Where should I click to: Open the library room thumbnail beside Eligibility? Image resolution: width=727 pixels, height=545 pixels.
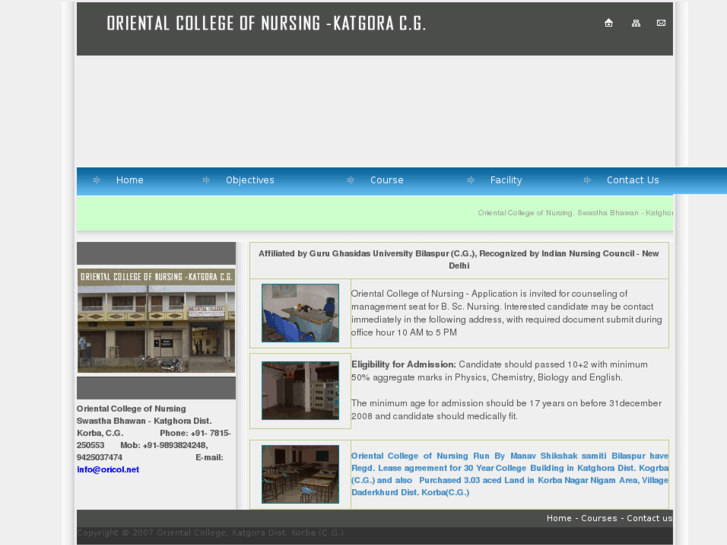[x=300, y=391]
